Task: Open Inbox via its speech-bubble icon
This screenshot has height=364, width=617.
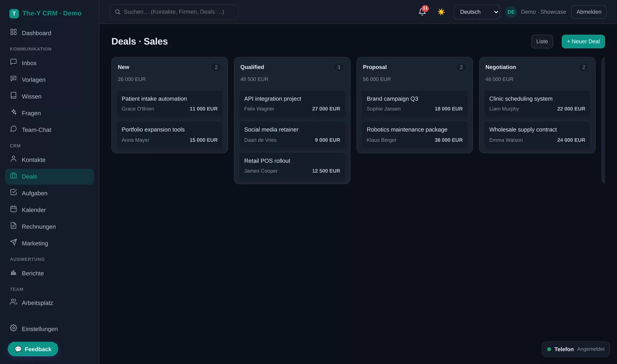Action: click(x=14, y=62)
